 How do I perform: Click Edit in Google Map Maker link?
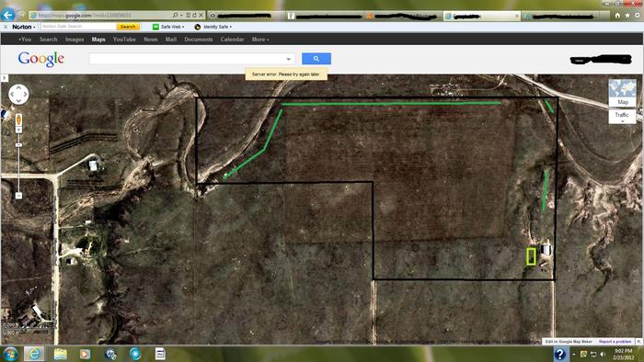coord(569,341)
